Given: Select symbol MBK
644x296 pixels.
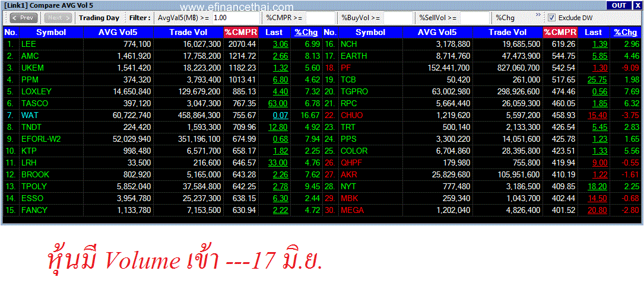Looking at the screenshot, I should click(x=349, y=199).
